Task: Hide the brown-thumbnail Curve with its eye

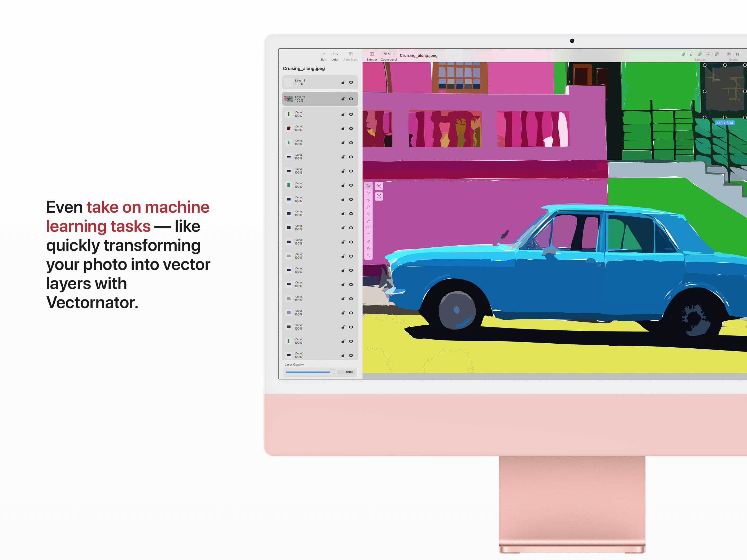Action: [x=351, y=129]
